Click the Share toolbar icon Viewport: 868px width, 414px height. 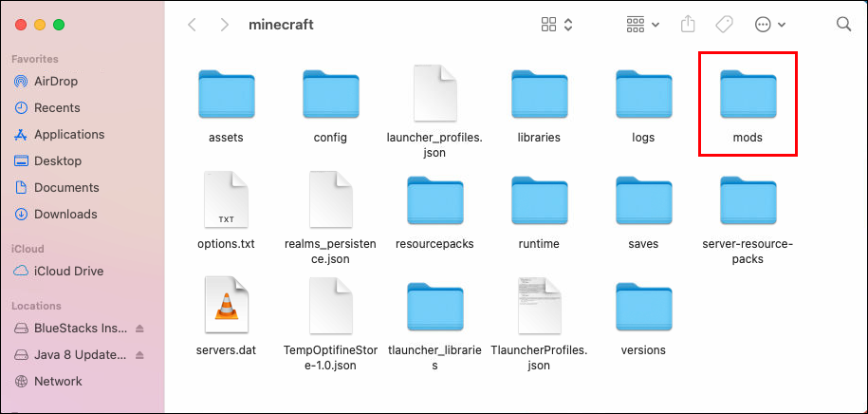click(687, 24)
